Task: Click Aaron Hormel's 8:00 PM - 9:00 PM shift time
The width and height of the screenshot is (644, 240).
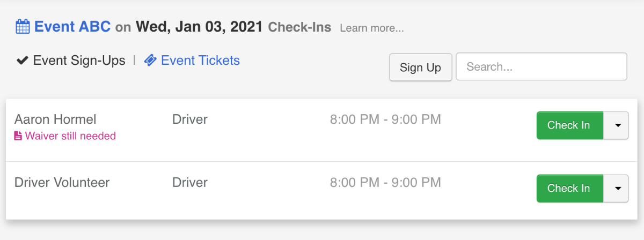Action: click(385, 119)
